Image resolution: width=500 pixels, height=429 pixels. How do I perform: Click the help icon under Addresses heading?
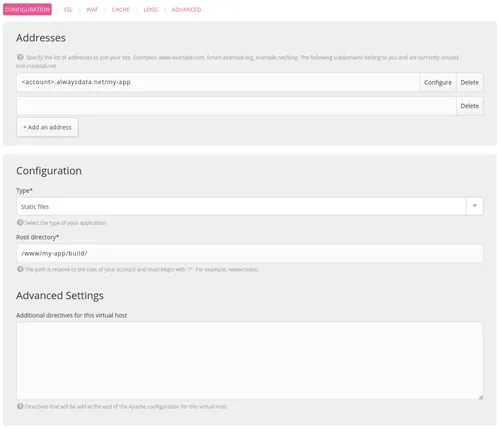(20, 57)
